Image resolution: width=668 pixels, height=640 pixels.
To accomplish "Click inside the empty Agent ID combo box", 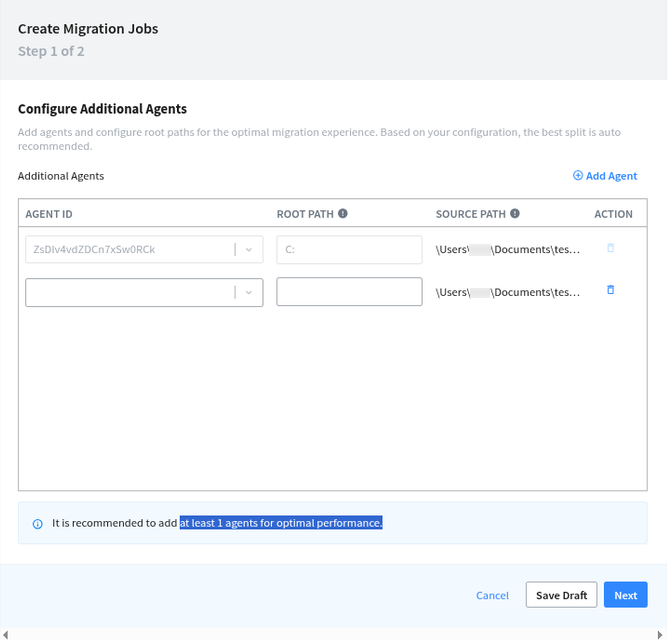I will tap(130, 292).
